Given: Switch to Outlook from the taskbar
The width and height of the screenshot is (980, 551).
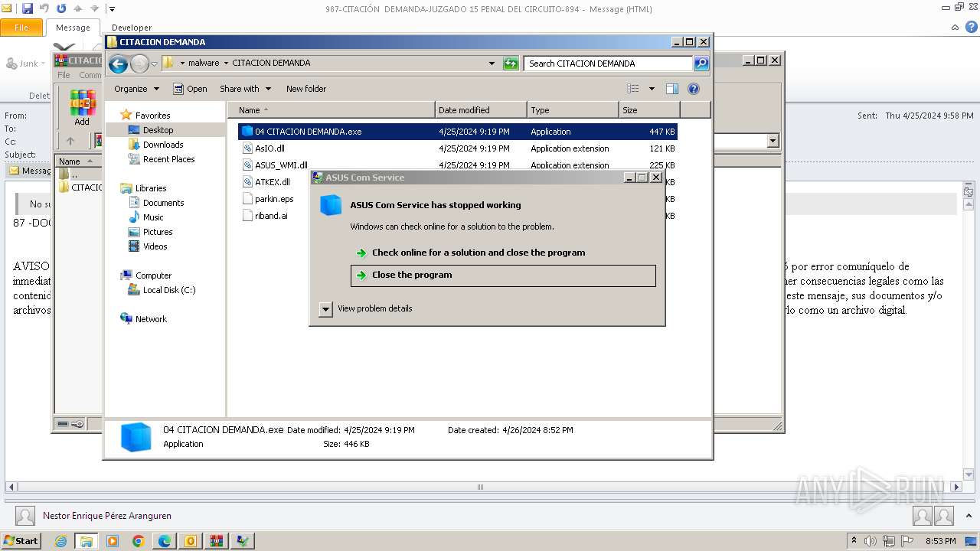Looking at the screenshot, I should point(191,541).
